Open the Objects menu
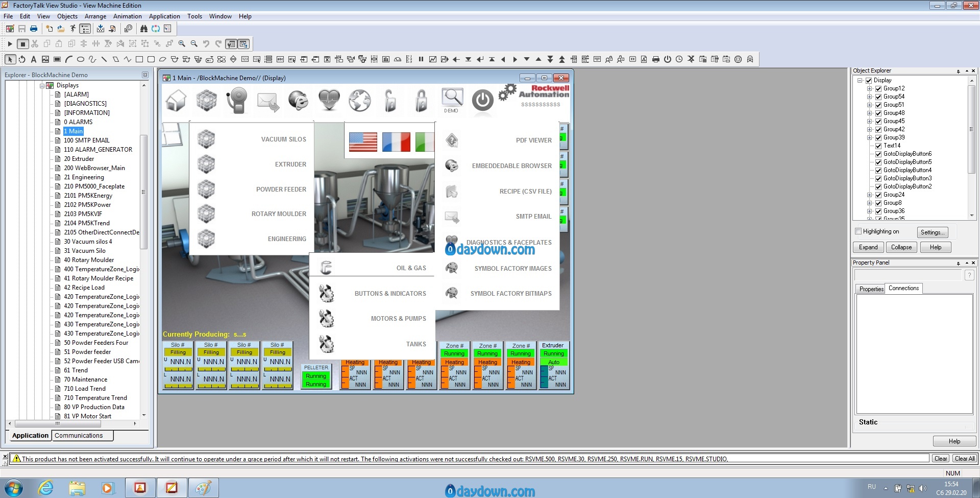 click(67, 16)
